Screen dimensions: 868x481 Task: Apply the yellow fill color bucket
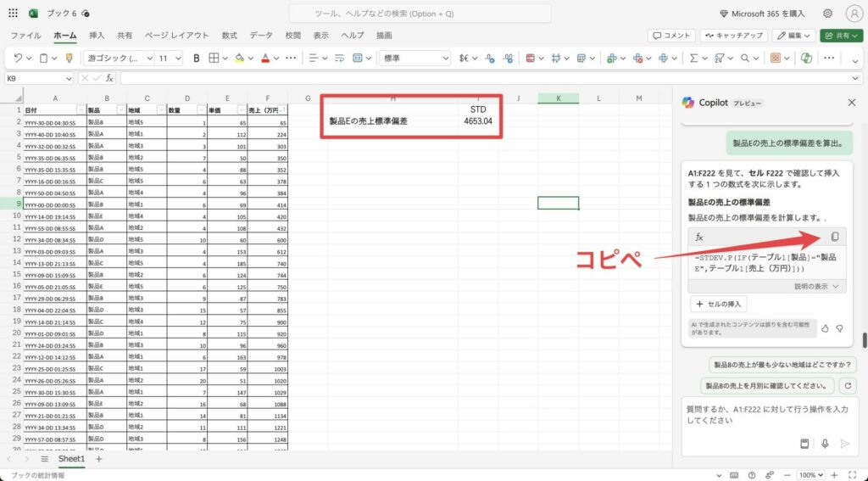point(239,59)
